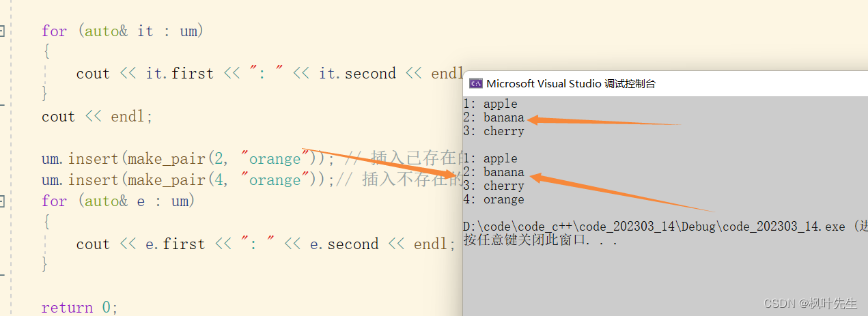Image resolution: width=868 pixels, height=316 pixels.
Task: Click the standalone 'cout << endl;' line
Action: 97,117
